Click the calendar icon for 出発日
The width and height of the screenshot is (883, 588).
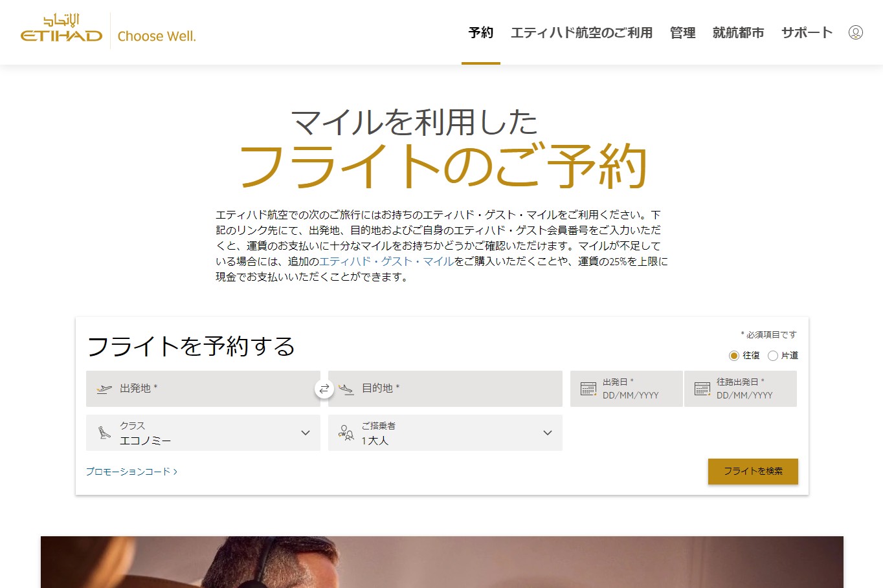(x=588, y=389)
